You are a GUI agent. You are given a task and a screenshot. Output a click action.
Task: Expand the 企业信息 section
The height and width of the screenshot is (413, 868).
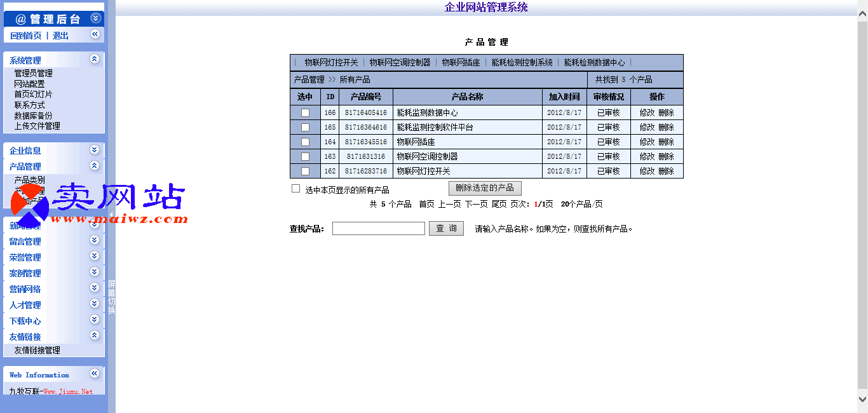[95, 150]
